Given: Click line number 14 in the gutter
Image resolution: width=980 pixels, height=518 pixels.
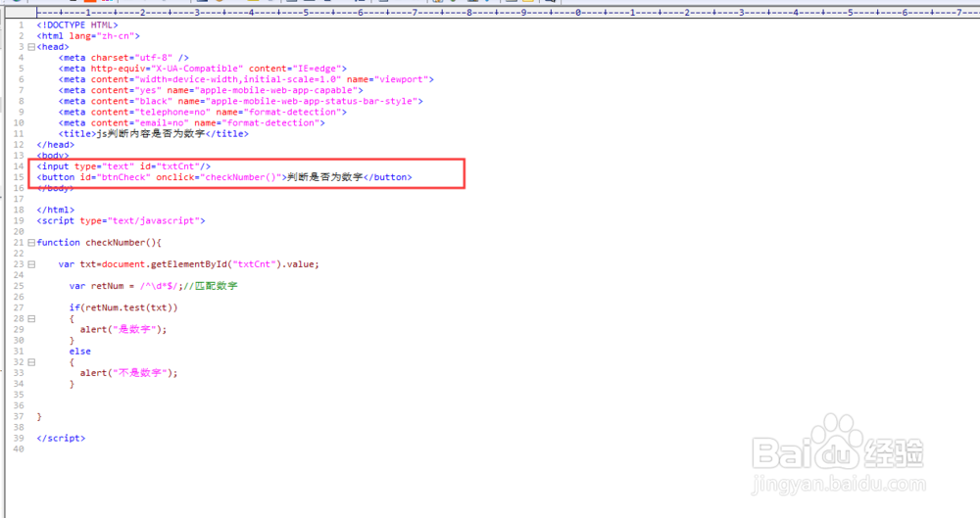Looking at the screenshot, I should coord(18,166).
